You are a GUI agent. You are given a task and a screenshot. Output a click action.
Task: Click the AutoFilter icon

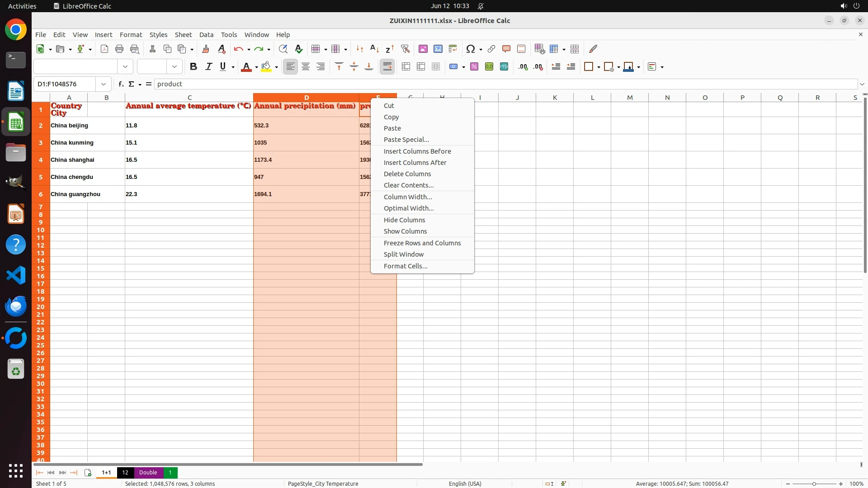point(405,49)
